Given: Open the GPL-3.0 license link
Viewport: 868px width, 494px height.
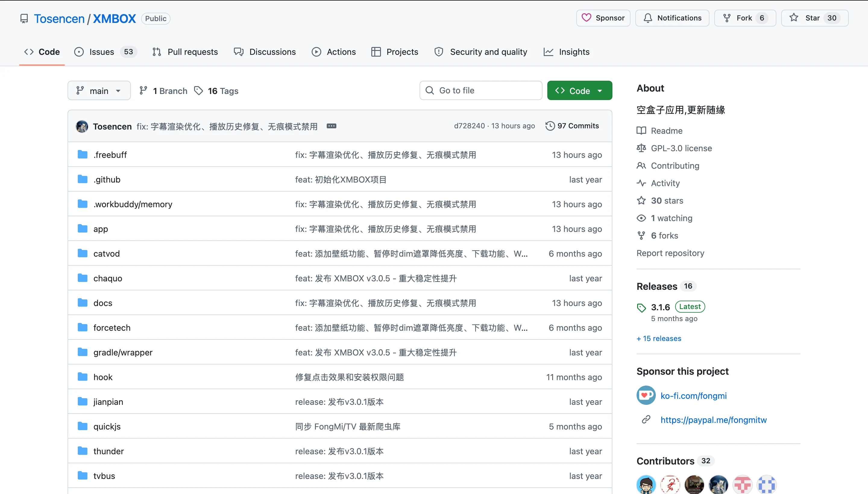Looking at the screenshot, I should click(x=674, y=148).
